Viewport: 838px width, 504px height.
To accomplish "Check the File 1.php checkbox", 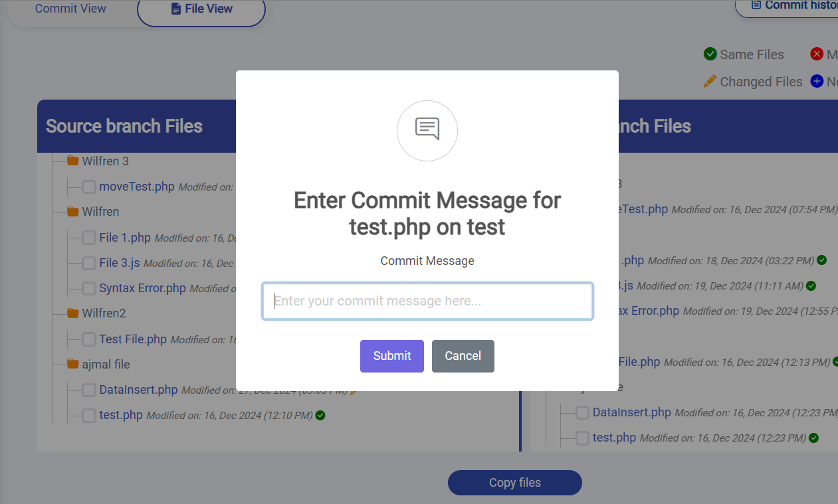I will pyautogui.click(x=89, y=238).
